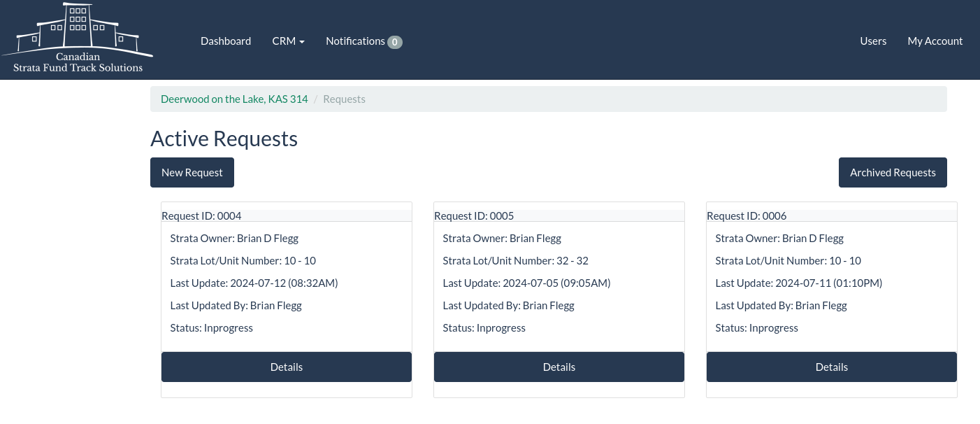
Task: Click Status: Inprogress in request 0005
Action: point(484,328)
